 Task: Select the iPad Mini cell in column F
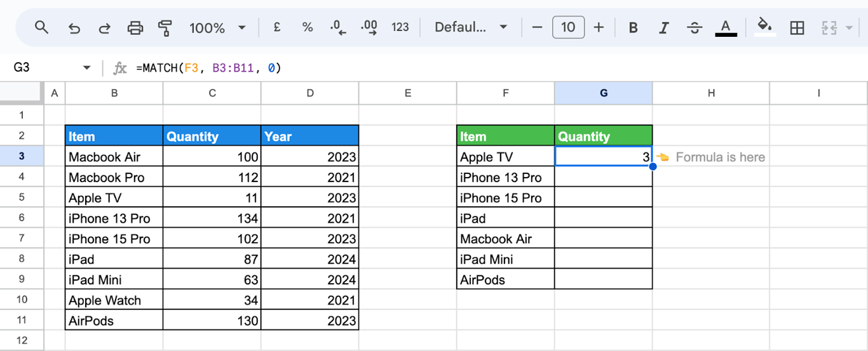[506, 259]
